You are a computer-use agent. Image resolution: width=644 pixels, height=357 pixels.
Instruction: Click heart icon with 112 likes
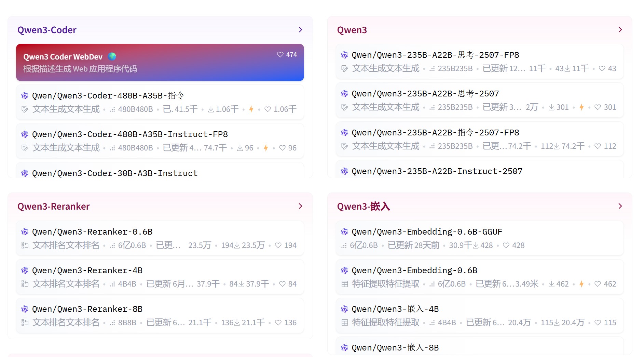pos(598,146)
